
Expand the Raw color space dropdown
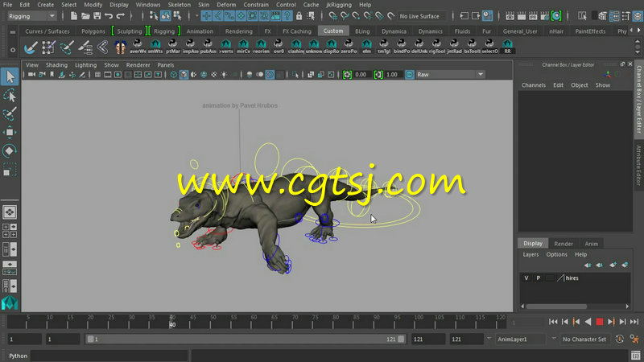click(x=450, y=74)
